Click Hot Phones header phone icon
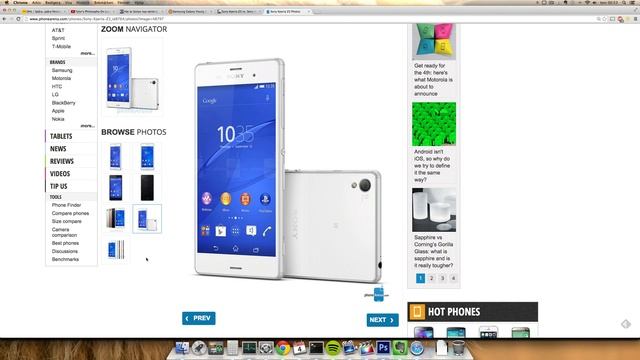Screen dimensions: 640x360 pyautogui.click(x=417, y=312)
